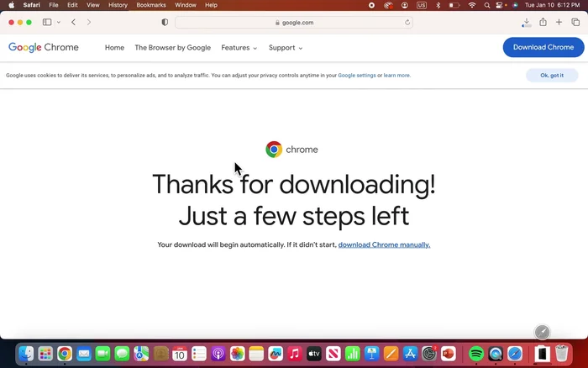Image resolution: width=588 pixels, height=368 pixels.
Task: Open the Google settings link
Action: click(357, 76)
